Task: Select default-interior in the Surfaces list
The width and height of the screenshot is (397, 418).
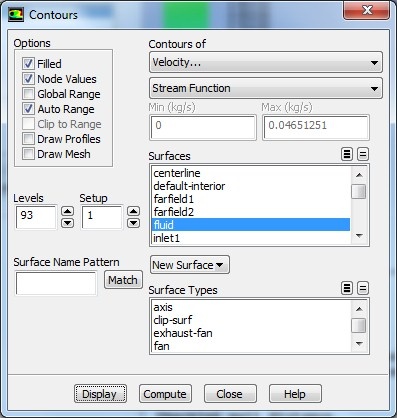Action: click(x=251, y=186)
